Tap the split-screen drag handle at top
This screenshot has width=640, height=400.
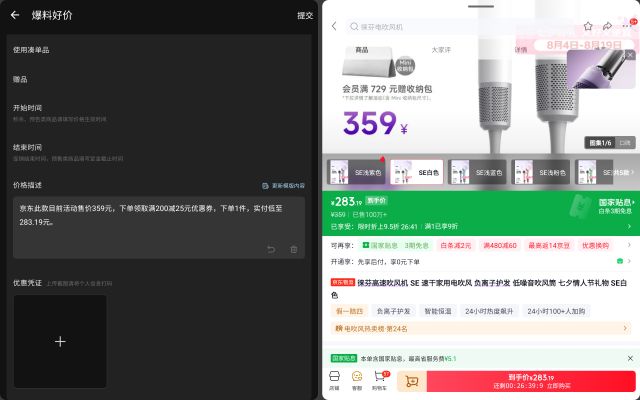pyautogui.click(x=481, y=6)
